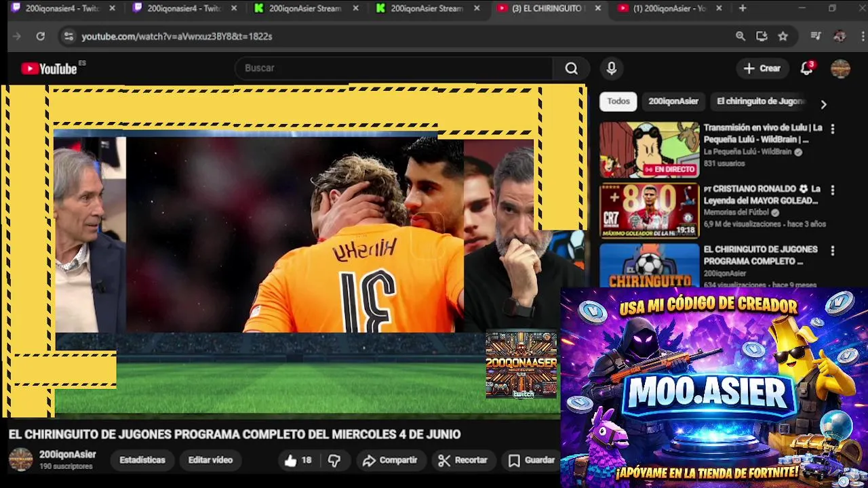Open options for the Chiringuito suggested video

833,250
